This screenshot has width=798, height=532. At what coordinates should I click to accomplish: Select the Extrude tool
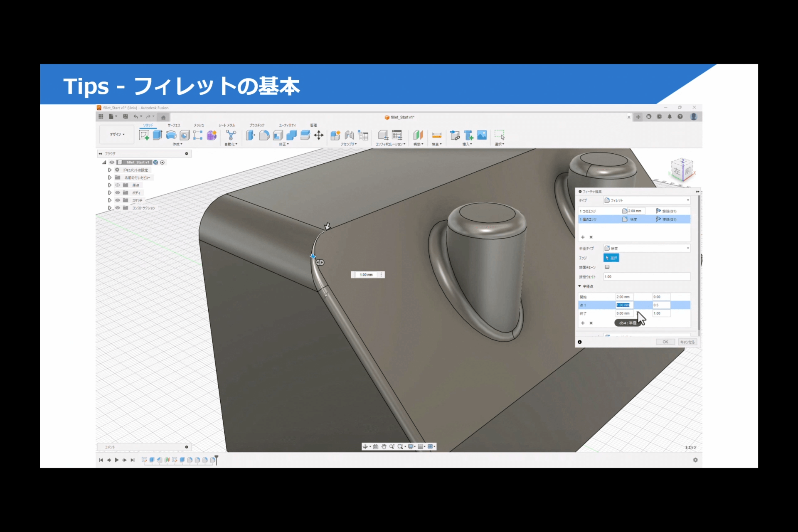158,135
